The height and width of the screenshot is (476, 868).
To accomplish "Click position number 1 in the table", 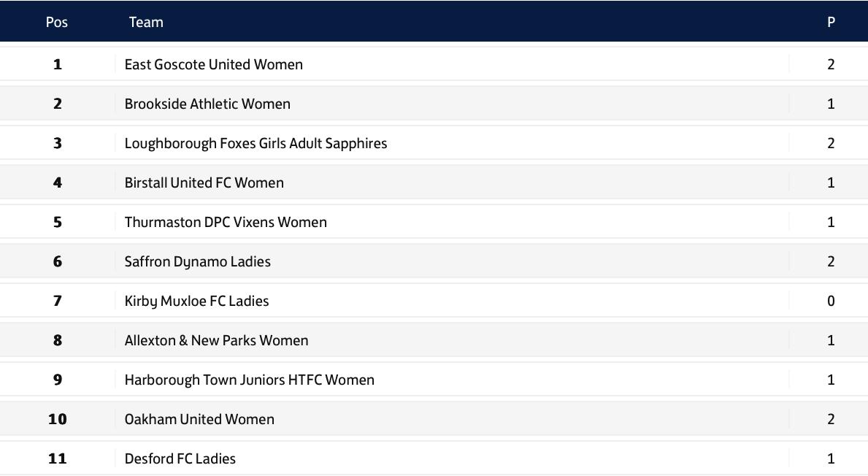I will [58, 64].
